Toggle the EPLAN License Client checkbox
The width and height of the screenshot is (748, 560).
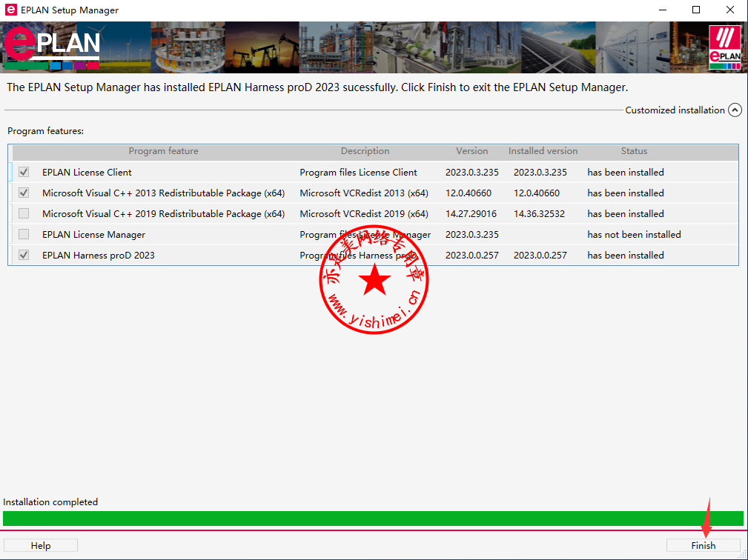(24, 172)
